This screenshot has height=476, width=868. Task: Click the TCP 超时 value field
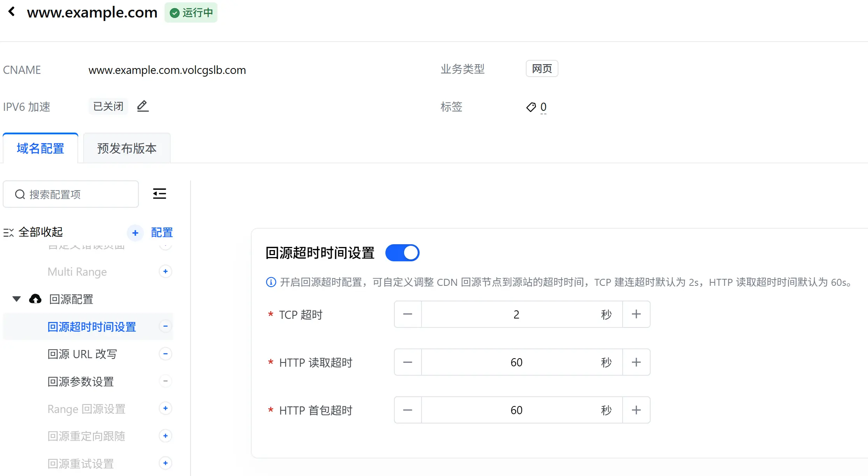(522, 314)
